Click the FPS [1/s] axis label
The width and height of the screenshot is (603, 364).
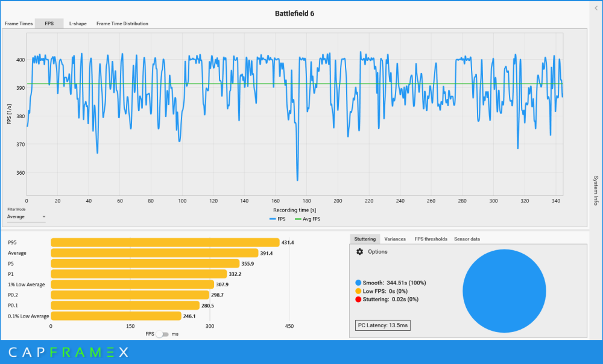coord(9,114)
